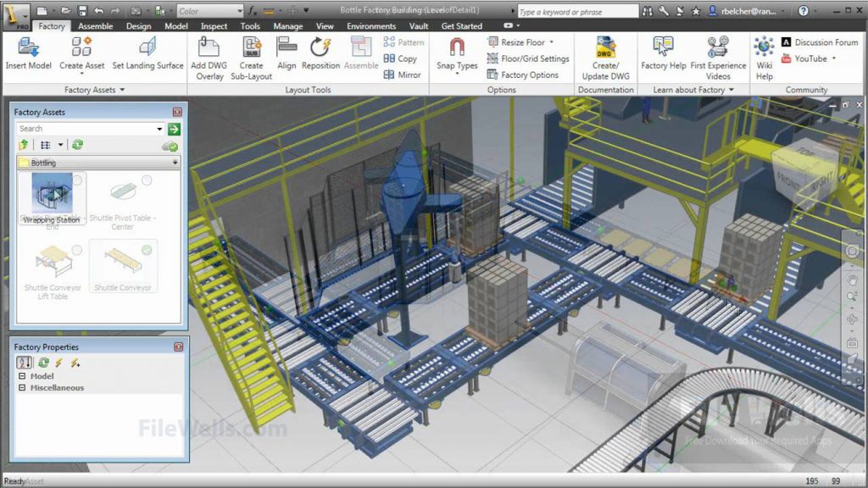Open Floor/Grid Settings
This screenshot has height=488, width=868.
pyautogui.click(x=527, y=58)
